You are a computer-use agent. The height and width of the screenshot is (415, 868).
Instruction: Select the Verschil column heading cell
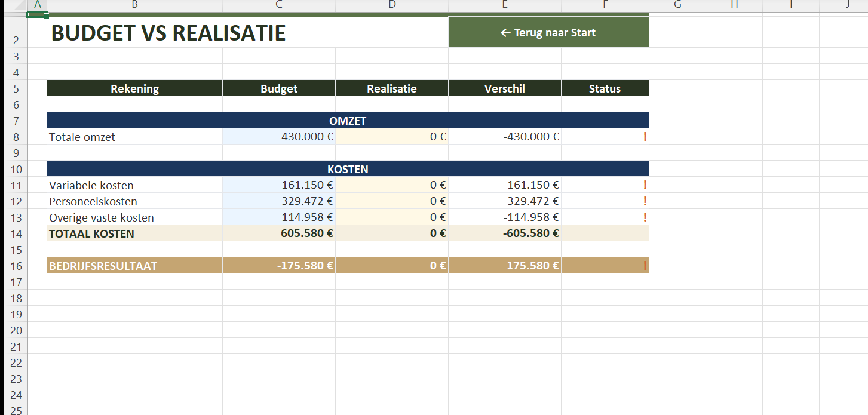(x=504, y=88)
